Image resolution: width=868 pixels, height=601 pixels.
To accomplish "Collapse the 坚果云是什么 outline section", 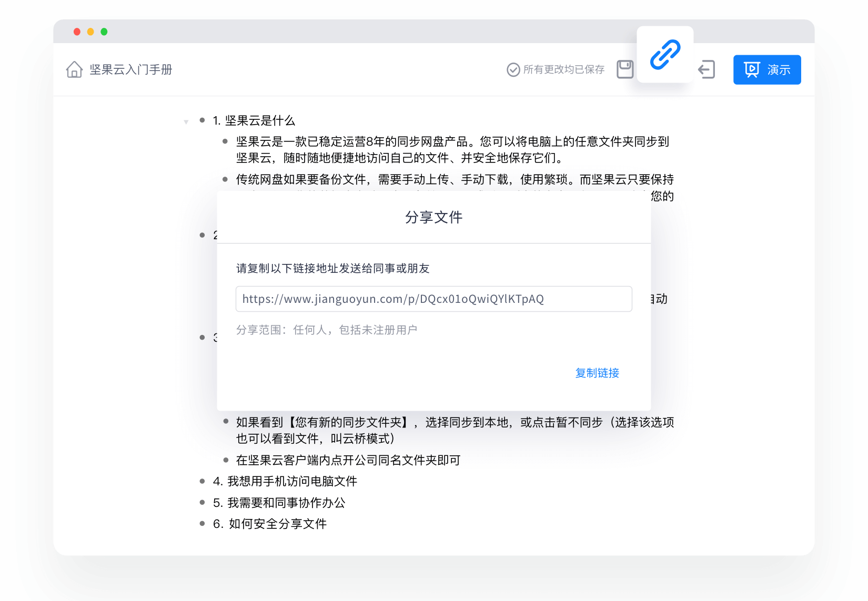I will (186, 122).
